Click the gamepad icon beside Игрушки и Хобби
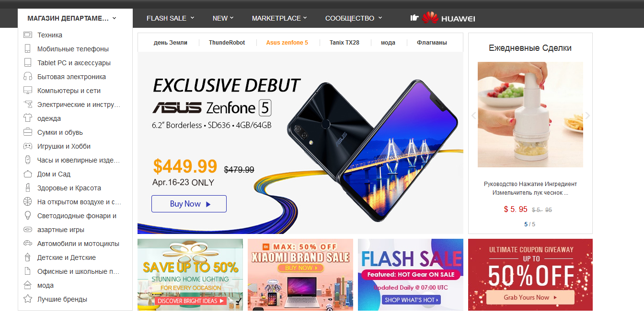 tap(28, 146)
